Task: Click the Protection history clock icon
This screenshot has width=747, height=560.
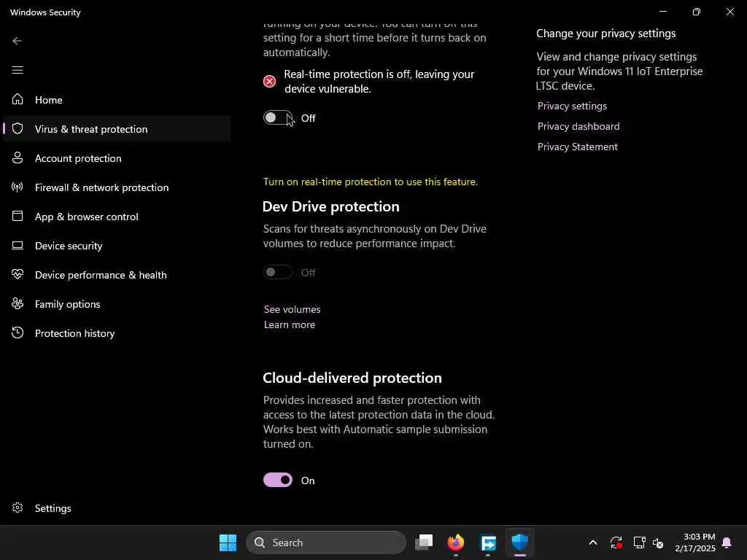Action: pyautogui.click(x=18, y=332)
